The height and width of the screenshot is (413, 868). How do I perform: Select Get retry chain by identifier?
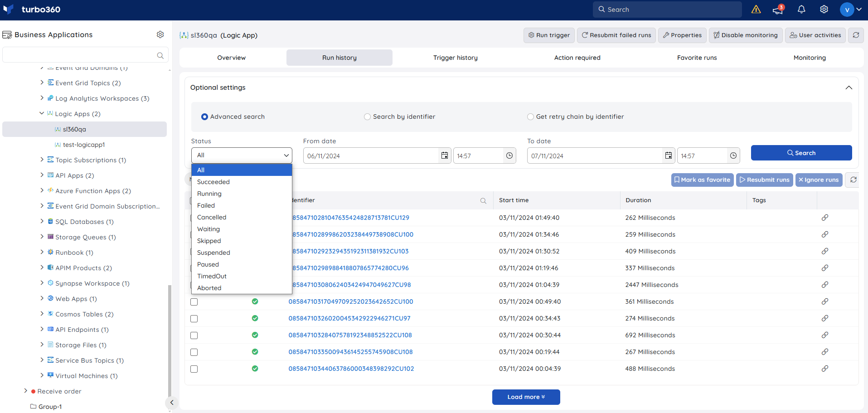[530, 117]
